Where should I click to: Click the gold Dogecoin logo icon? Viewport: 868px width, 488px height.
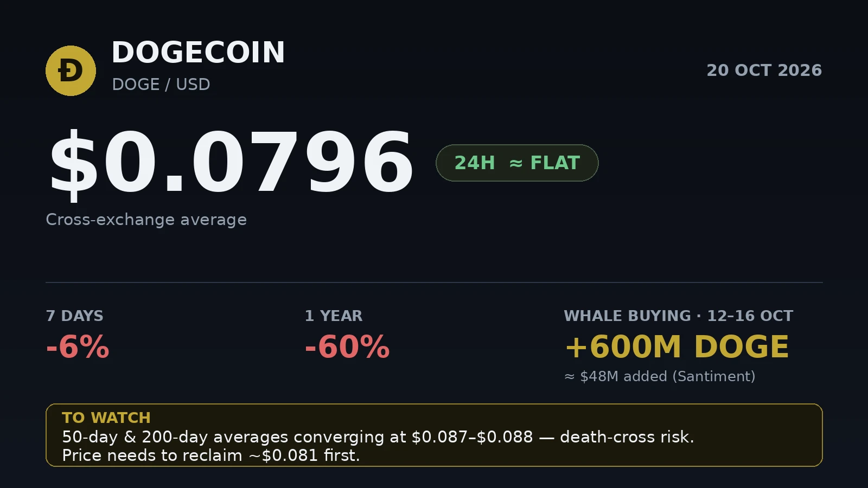(x=71, y=70)
